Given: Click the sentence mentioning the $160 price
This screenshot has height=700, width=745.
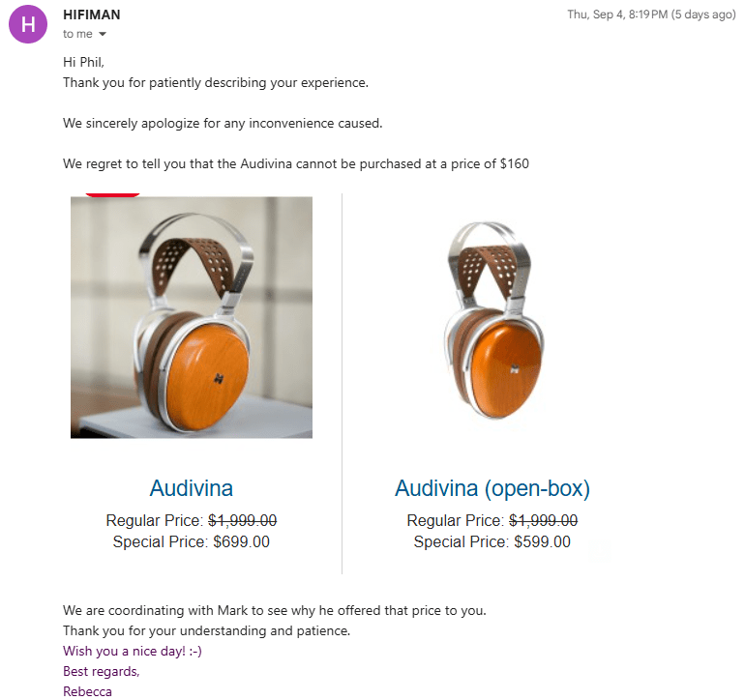Looking at the screenshot, I should [x=296, y=164].
